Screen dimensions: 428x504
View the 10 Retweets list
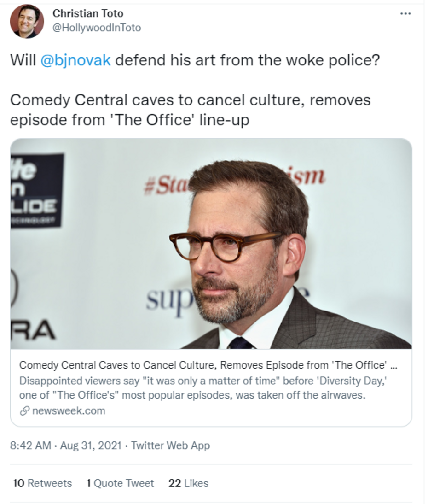42,483
